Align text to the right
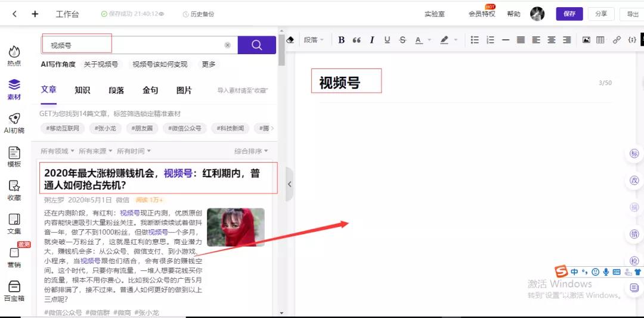This screenshot has width=644, height=318. 567,40
